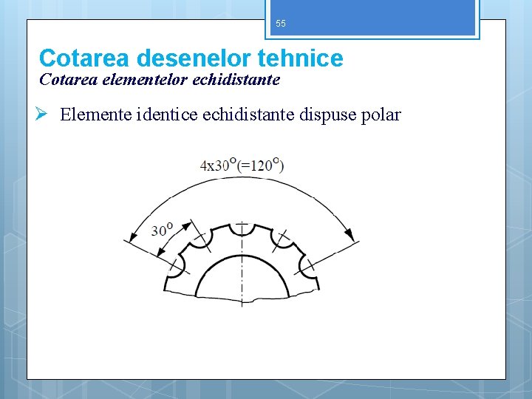Click the upper arrowhead of 30° arc
Image resolution: width=532 pixels, height=399 pixels.
point(187,226)
